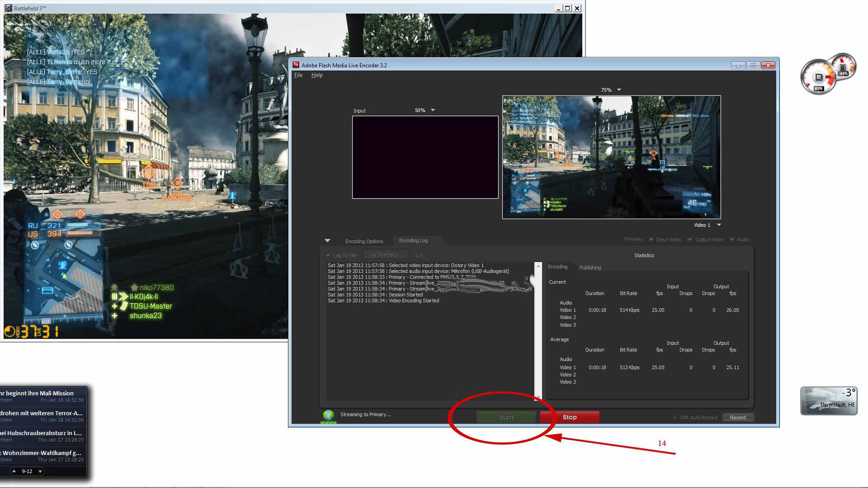Click the Darmstadt weather gadget

tap(828, 400)
